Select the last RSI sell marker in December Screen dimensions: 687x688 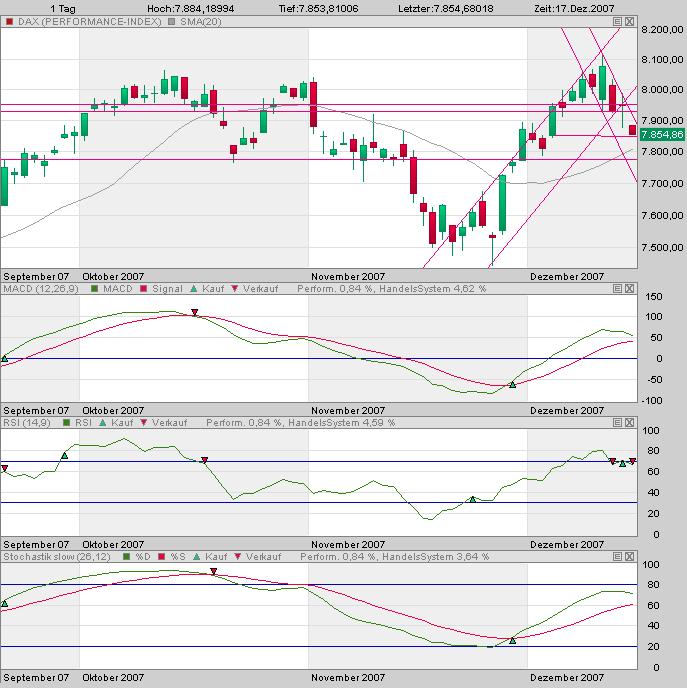pyautogui.click(x=632, y=461)
